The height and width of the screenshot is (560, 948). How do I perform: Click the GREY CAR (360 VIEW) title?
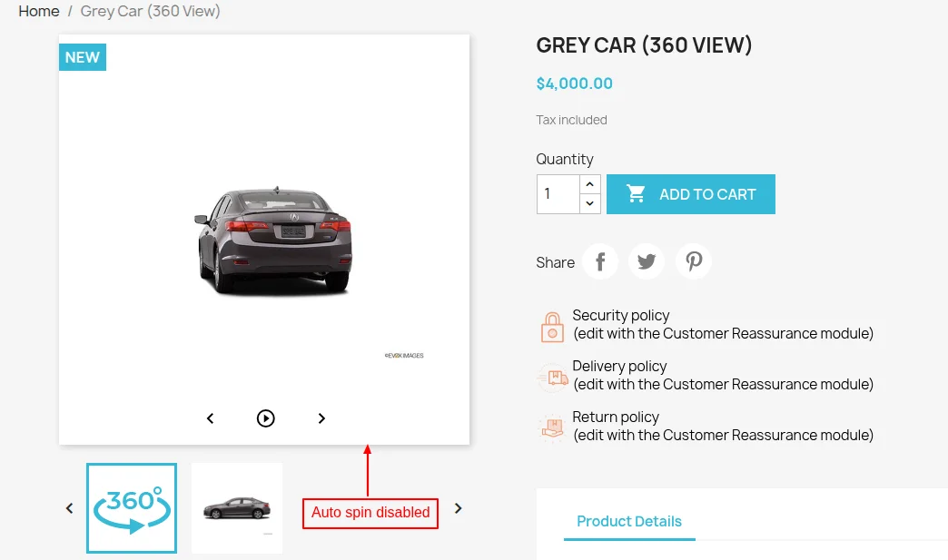pyautogui.click(x=644, y=45)
